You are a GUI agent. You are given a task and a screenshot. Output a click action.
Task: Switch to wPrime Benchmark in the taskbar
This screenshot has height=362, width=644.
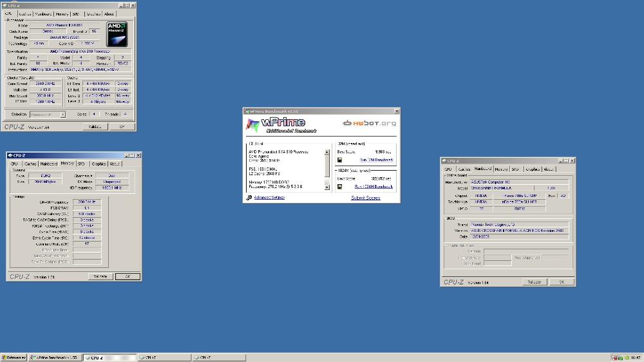click(x=54, y=358)
